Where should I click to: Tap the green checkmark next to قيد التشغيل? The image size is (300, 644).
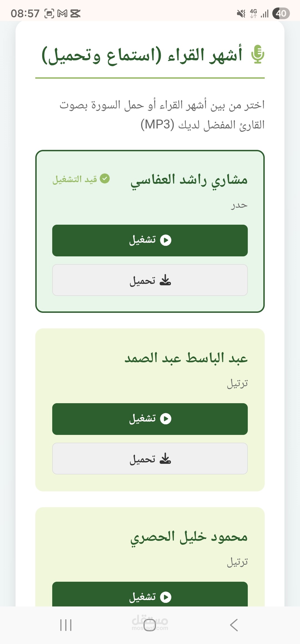pyautogui.click(x=105, y=179)
